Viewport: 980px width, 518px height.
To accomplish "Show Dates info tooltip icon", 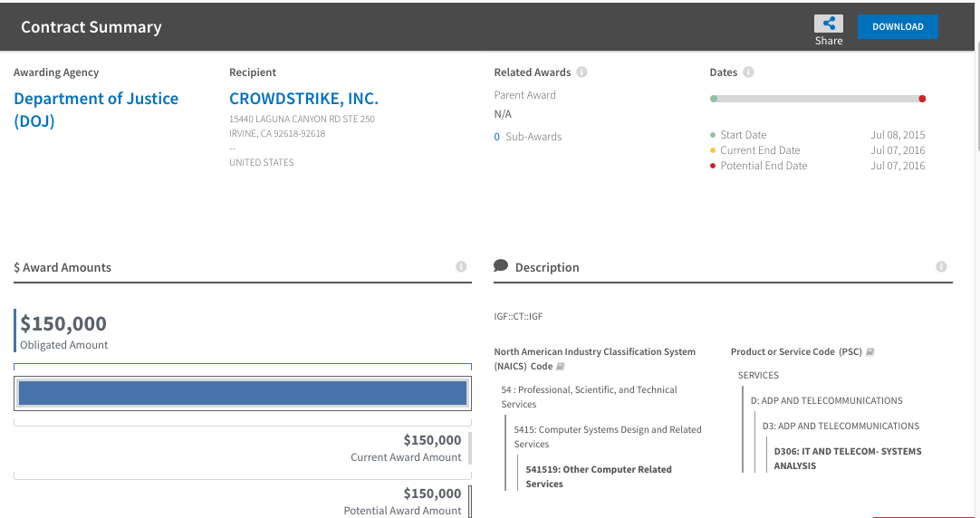I will tap(748, 72).
